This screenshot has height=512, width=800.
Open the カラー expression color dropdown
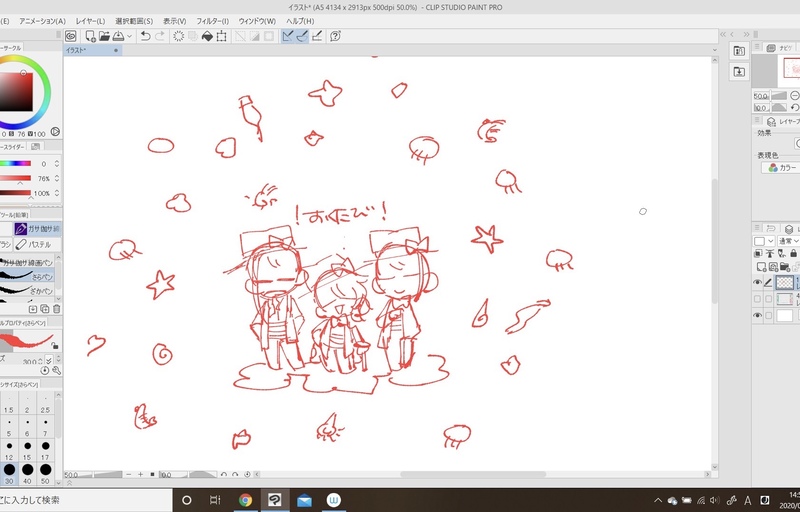[781, 167]
